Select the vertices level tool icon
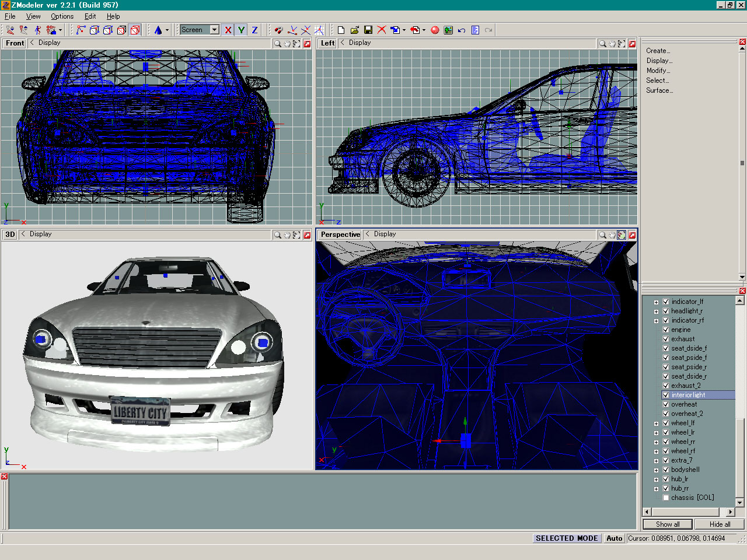 coord(81,30)
